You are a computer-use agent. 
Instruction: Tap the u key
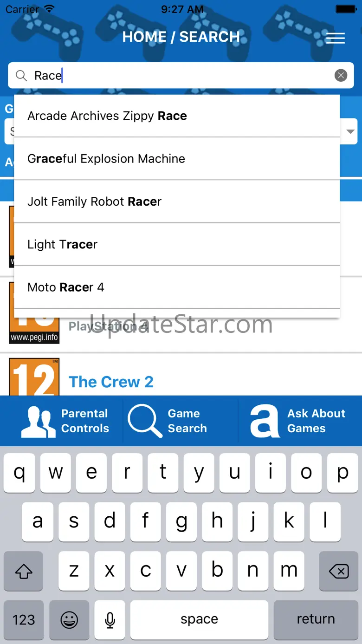[x=235, y=473]
